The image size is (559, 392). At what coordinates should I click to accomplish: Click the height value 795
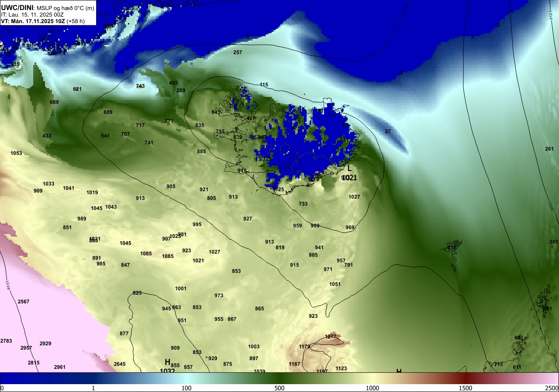(x=220, y=131)
